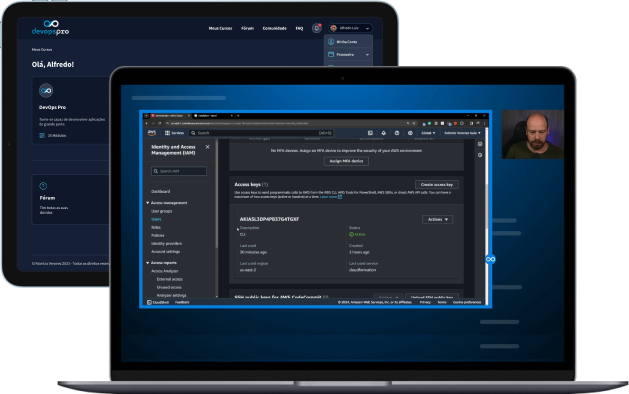The height and width of the screenshot is (394, 629).
Task: Open the Global region dropdown
Action: point(428,133)
